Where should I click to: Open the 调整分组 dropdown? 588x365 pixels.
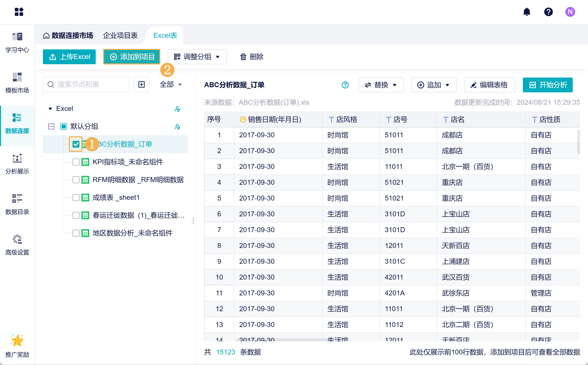point(197,57)
